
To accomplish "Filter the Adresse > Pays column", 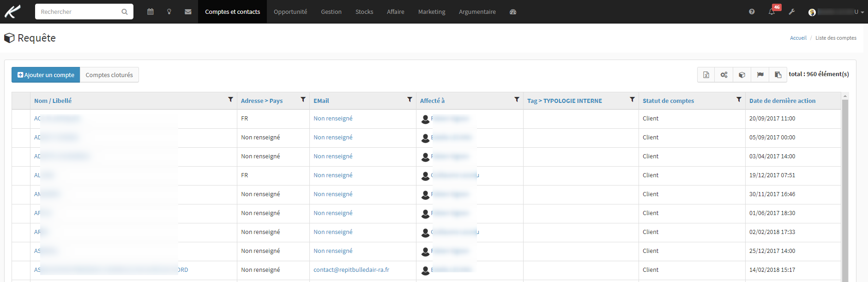I will [303, 100].
